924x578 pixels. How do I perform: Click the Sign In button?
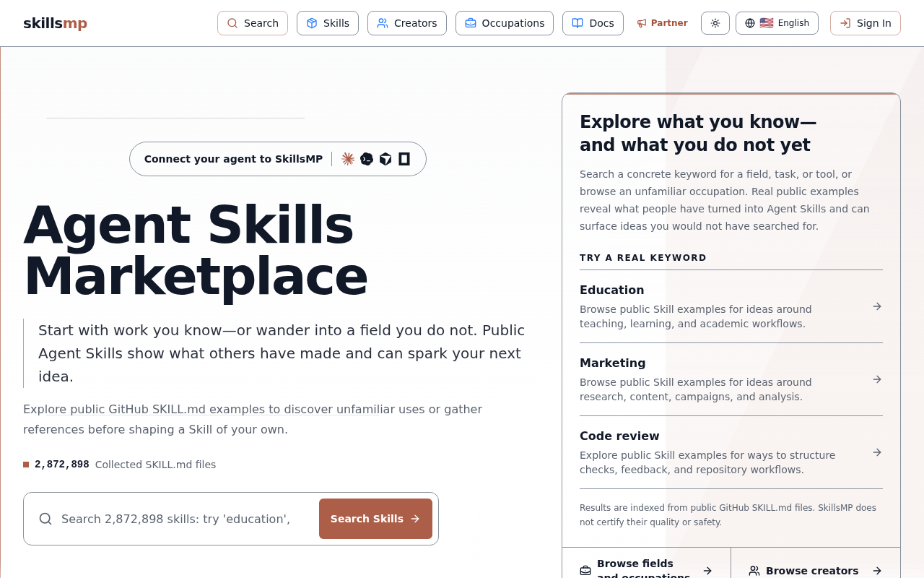(866, 23)
